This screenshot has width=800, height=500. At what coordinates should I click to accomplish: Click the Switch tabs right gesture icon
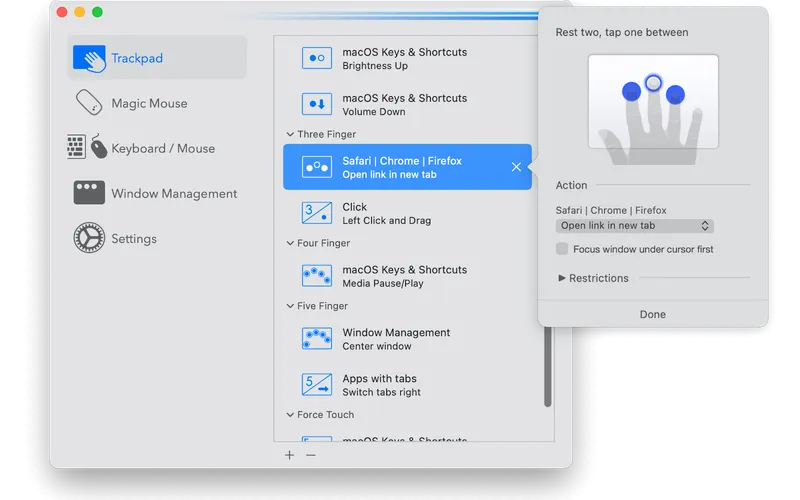pyautogui.click(x=317, y=385)
